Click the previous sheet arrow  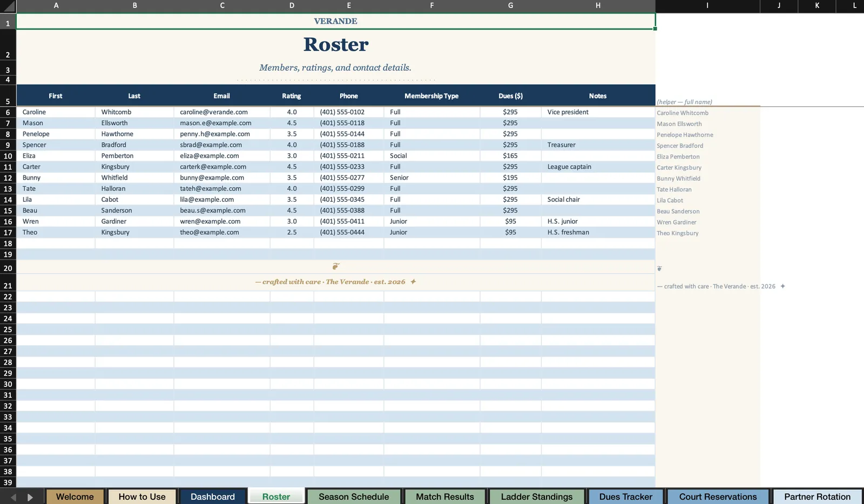point(13,497)
